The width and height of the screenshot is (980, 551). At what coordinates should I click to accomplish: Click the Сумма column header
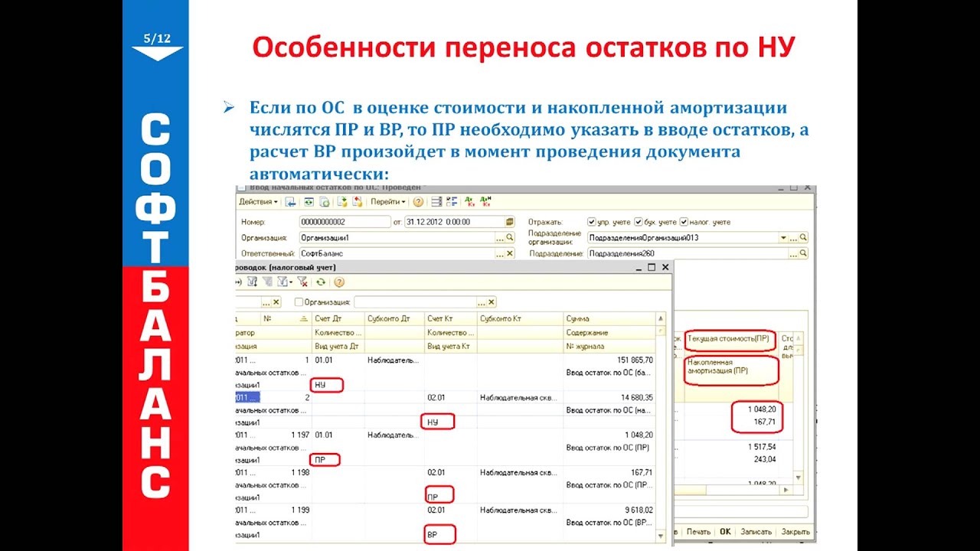(609, 318)
